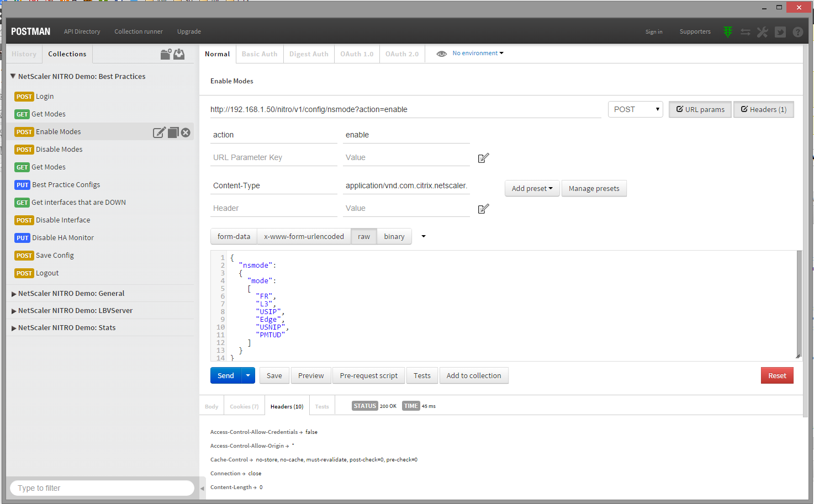
Task: Create a new collection with folder-plus icon
Action: pyautogui.click(x=166, y=54)
